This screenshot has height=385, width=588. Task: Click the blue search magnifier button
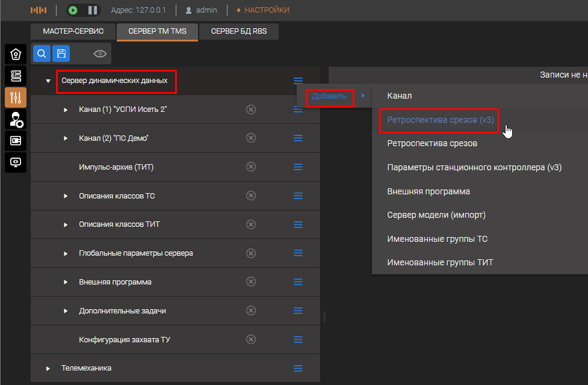(x=42, y=54)
